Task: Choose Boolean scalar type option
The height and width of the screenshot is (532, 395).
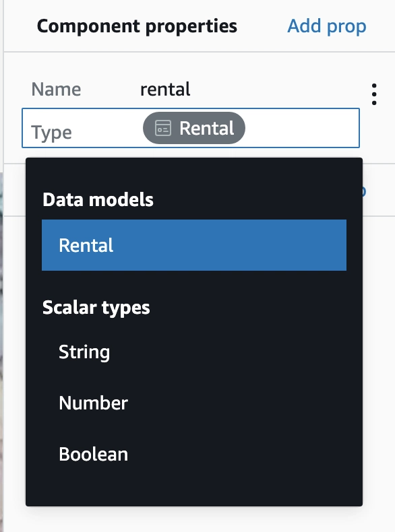Action: coord(194,454)
